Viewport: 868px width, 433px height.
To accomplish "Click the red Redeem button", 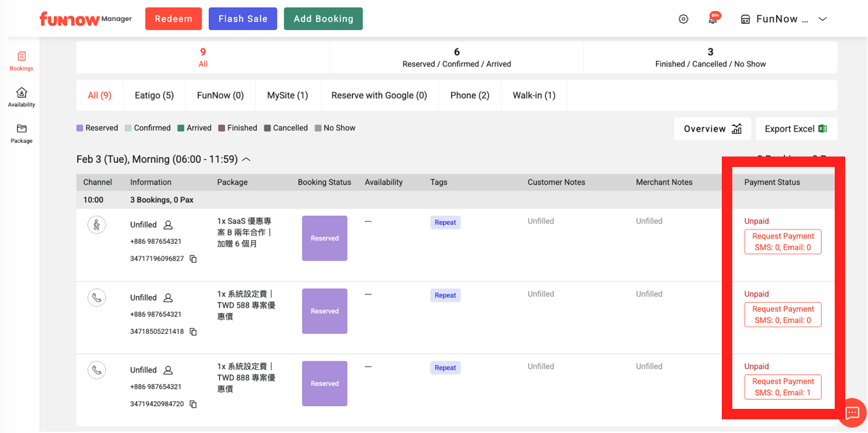I will pyautogui.click(x=174, y=19).
